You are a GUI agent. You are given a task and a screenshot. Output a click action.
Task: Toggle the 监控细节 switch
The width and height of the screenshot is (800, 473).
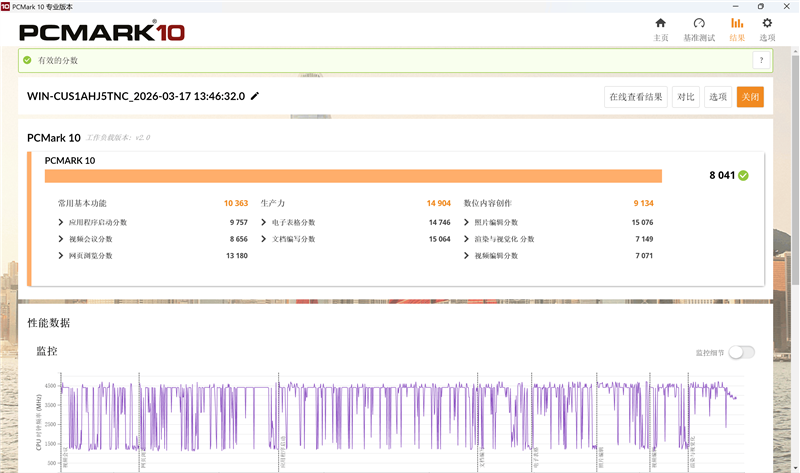click(741, 352)
